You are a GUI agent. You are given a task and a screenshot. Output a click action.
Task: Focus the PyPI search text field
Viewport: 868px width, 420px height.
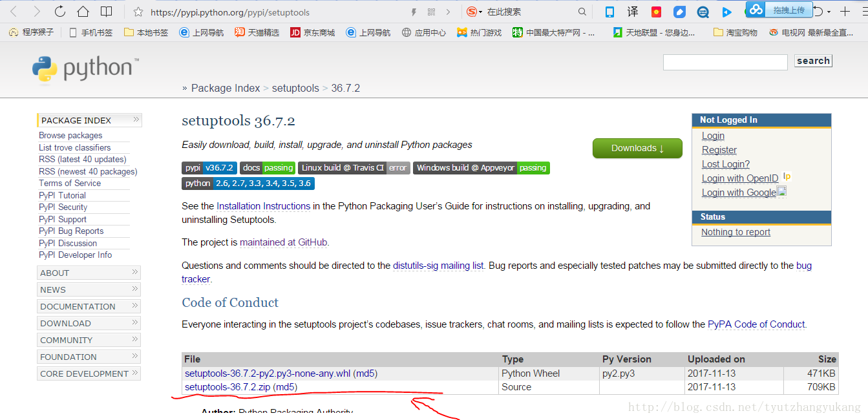point(725,62)
